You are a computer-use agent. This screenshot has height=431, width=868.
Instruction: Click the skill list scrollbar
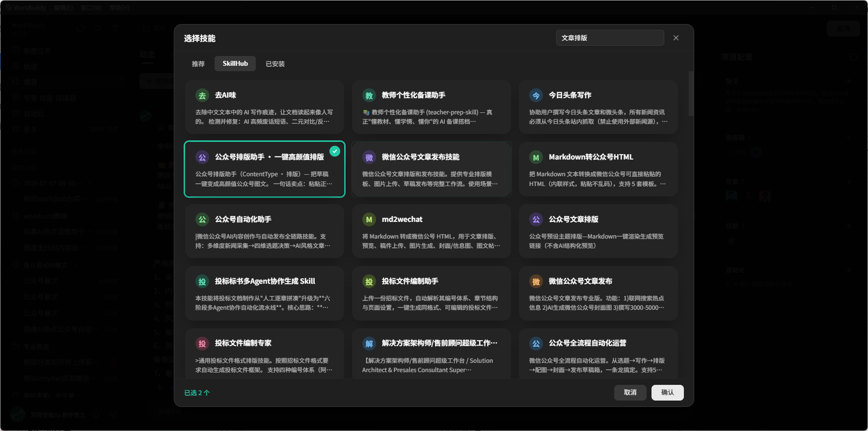coord(691,93)
